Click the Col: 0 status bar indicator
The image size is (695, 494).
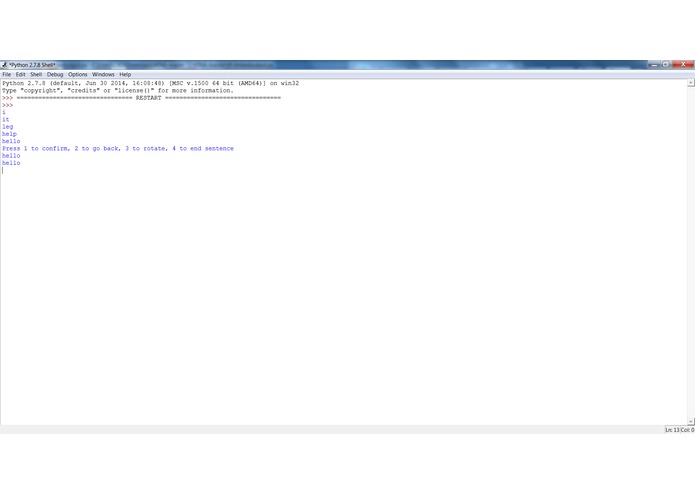click(687, 430)
